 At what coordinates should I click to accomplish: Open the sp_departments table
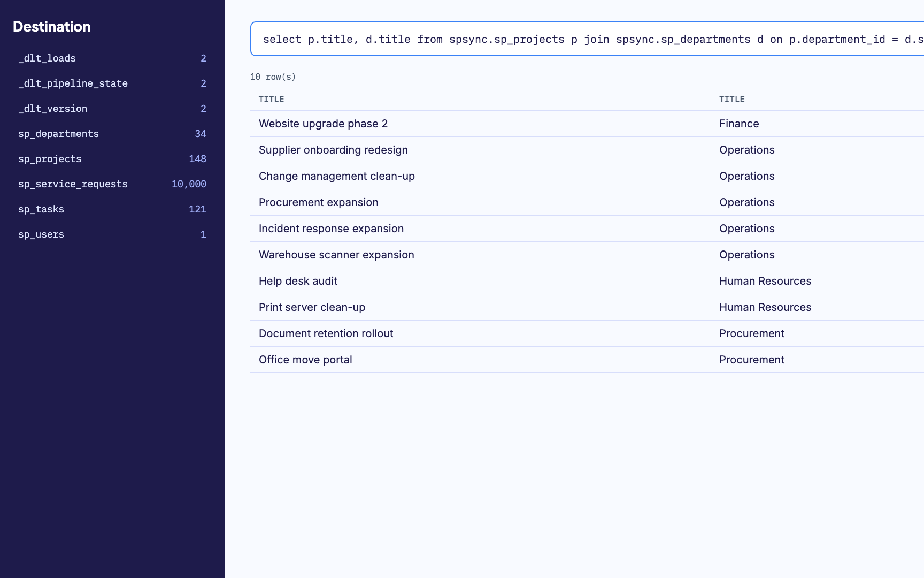[112, 134]
